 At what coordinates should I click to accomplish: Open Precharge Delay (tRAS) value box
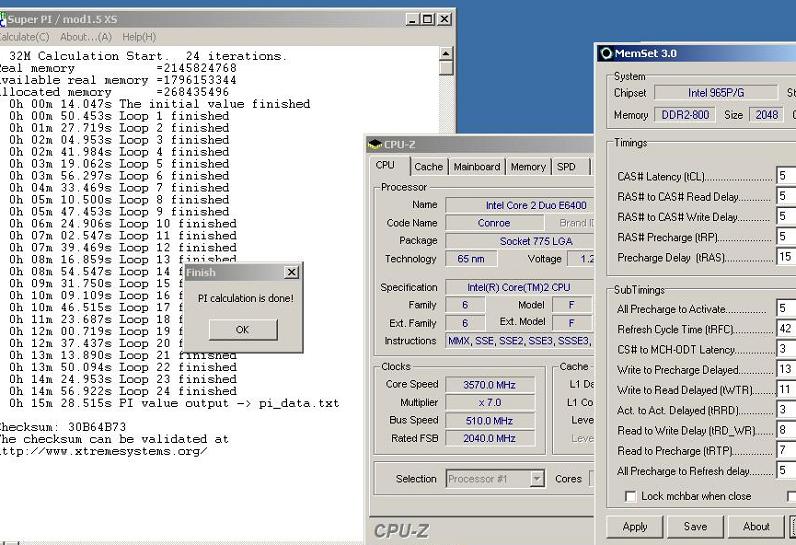(x=786, y=257)
